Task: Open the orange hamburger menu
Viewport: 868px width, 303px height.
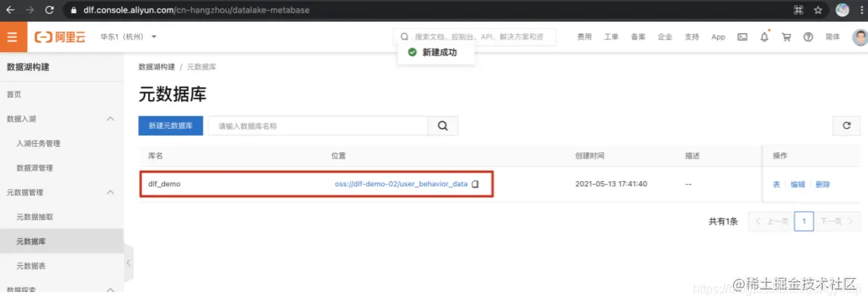Action: click(x=12, y=37)
